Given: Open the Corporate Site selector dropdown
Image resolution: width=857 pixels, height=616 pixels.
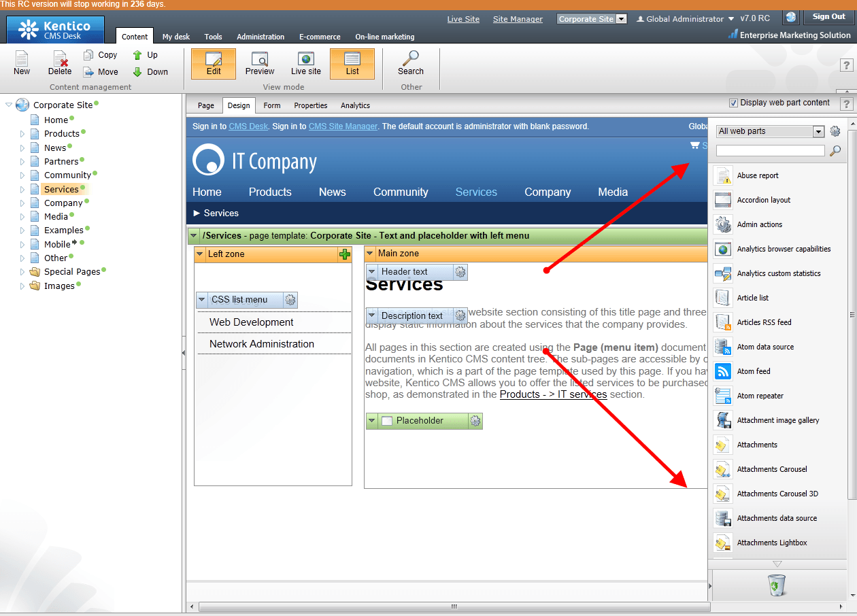Looking at the screenshot, I should coord(591,19).
